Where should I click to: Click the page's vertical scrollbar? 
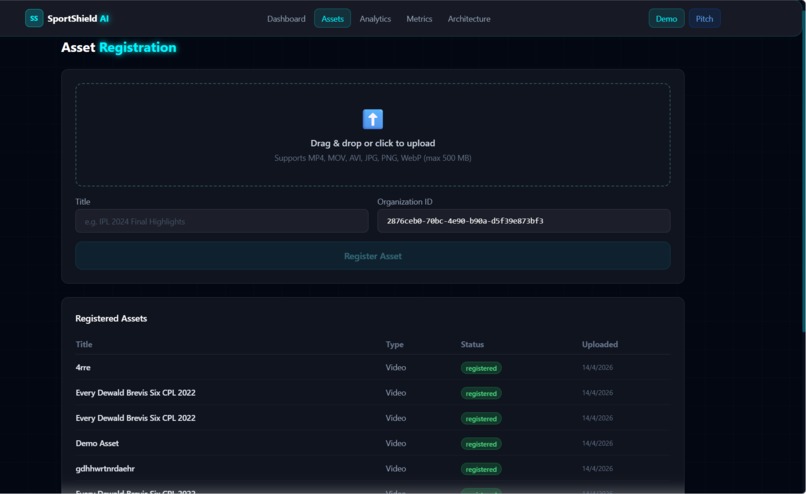(803, 170)
